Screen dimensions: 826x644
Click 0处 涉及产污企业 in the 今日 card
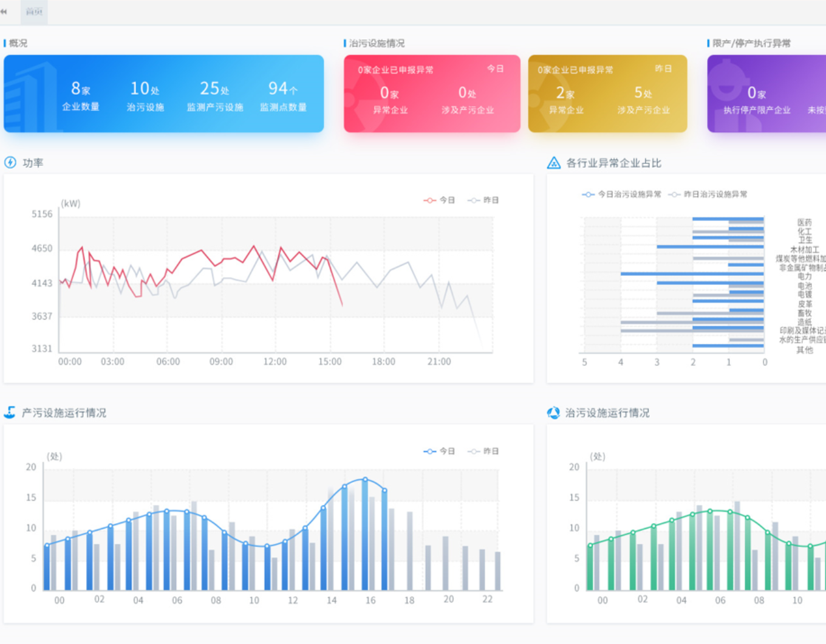[468, 100]
